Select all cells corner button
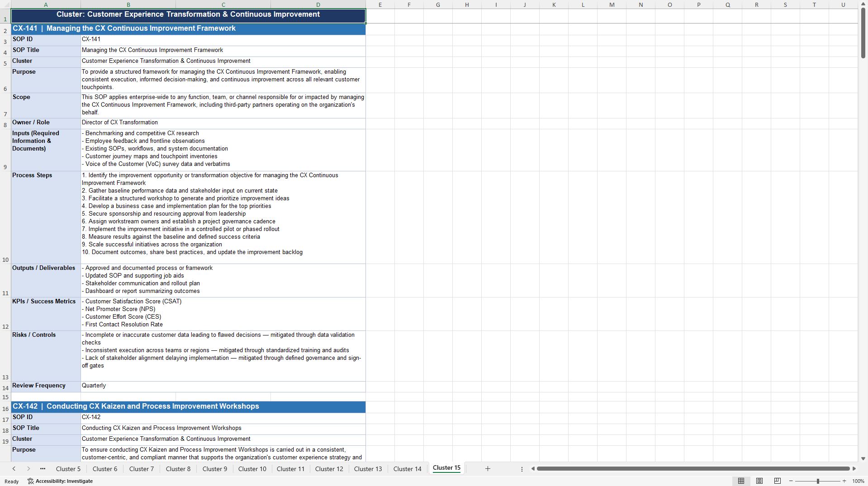Screen dimensions: 868x486 pos(5,5)
